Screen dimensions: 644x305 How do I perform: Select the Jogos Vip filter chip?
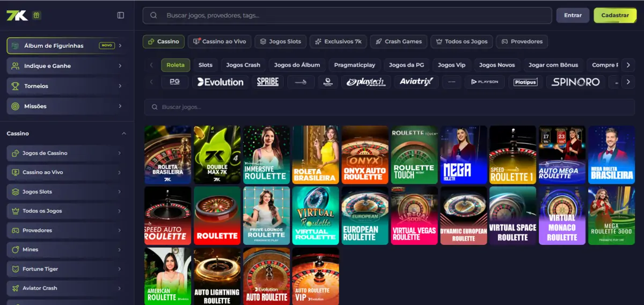451,65
